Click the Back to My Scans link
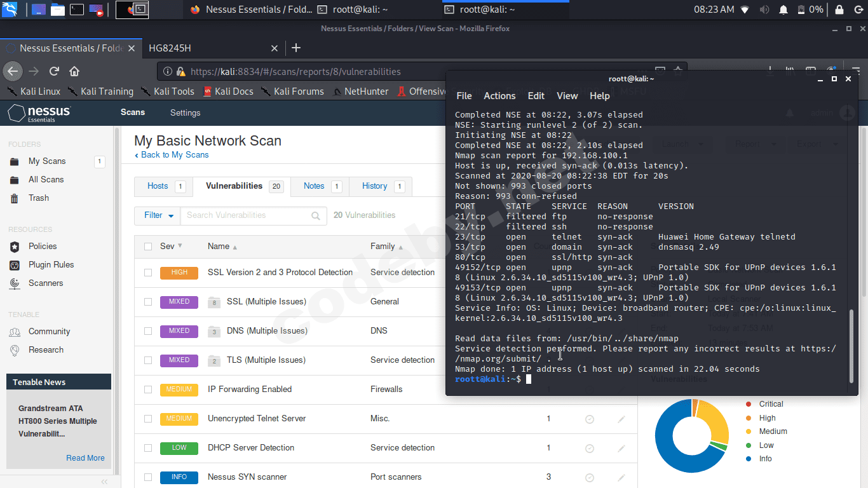Screen dimensions: 868x488 click(x=174, y=155)
